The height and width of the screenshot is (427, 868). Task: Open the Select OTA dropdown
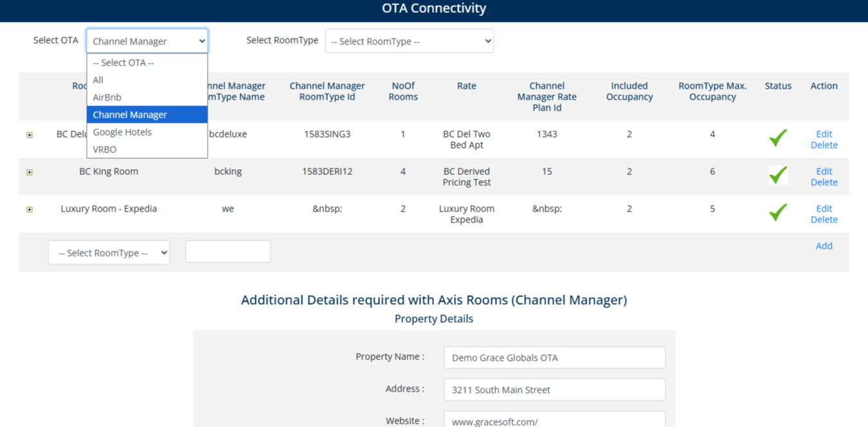tap(147, 41)
